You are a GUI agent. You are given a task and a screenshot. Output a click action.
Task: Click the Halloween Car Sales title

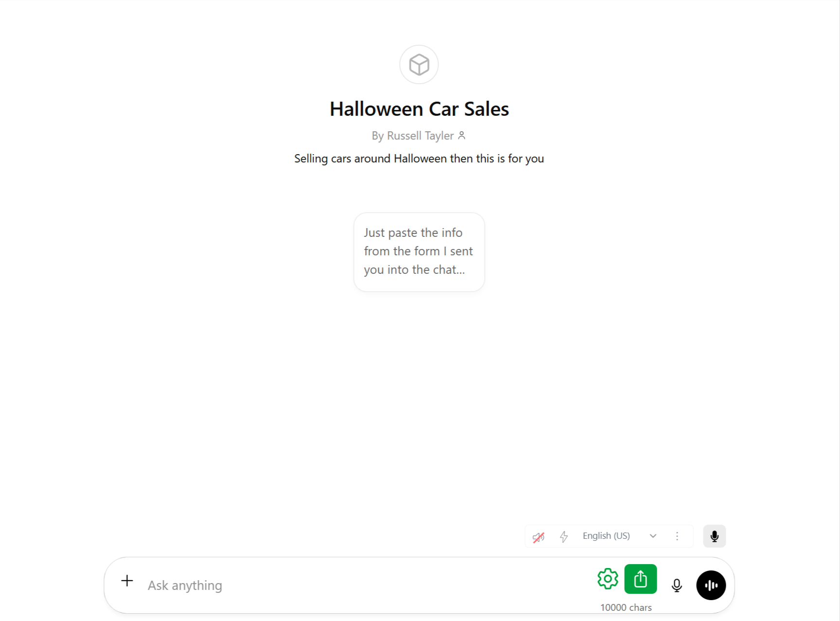[419, 109]
